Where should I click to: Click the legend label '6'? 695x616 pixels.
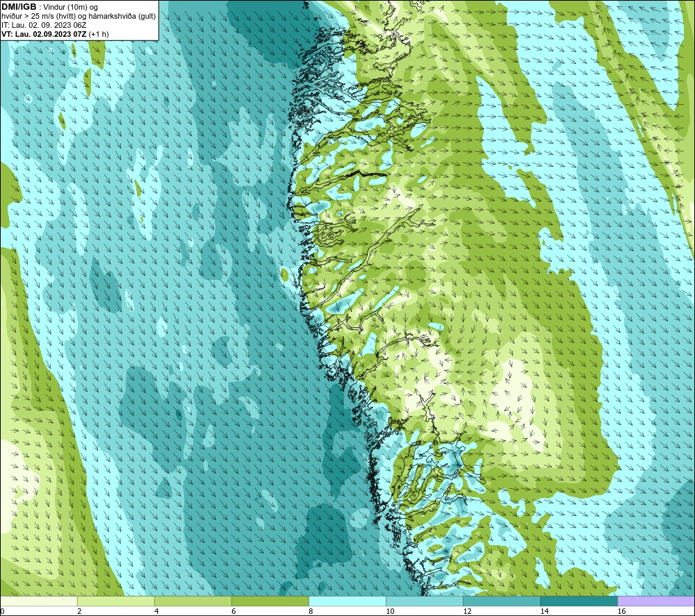click(234, 611)
